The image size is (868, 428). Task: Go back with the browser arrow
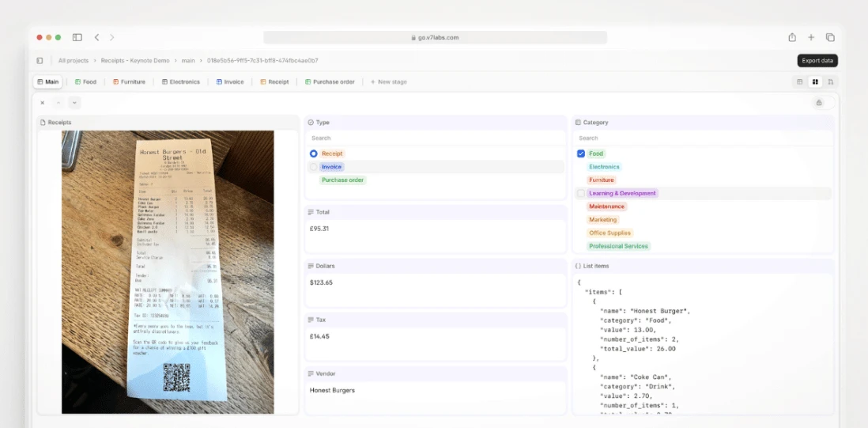coord(97,37)
